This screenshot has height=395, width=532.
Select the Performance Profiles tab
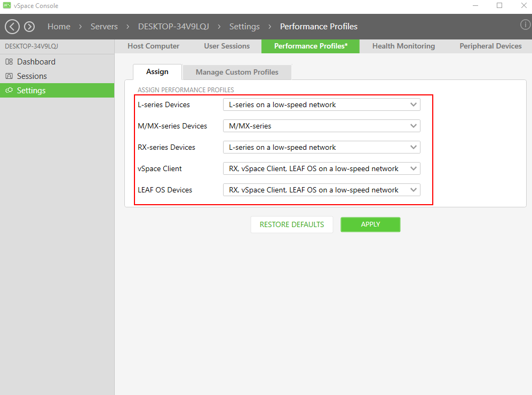311,46
